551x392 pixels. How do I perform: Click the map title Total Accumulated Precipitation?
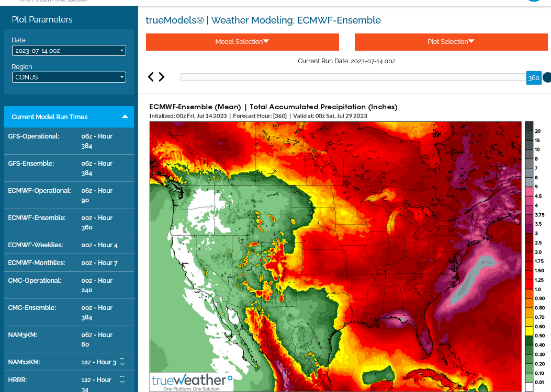tap(273, 107)
